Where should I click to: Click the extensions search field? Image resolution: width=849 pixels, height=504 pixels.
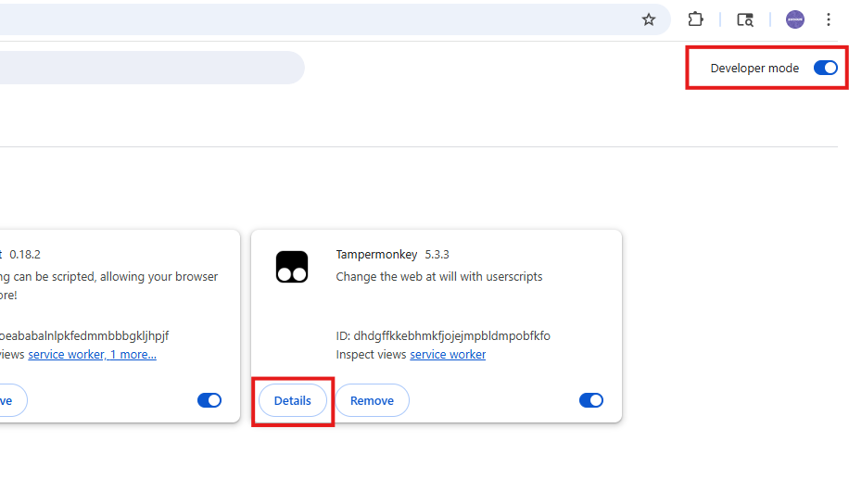(152, 68)
